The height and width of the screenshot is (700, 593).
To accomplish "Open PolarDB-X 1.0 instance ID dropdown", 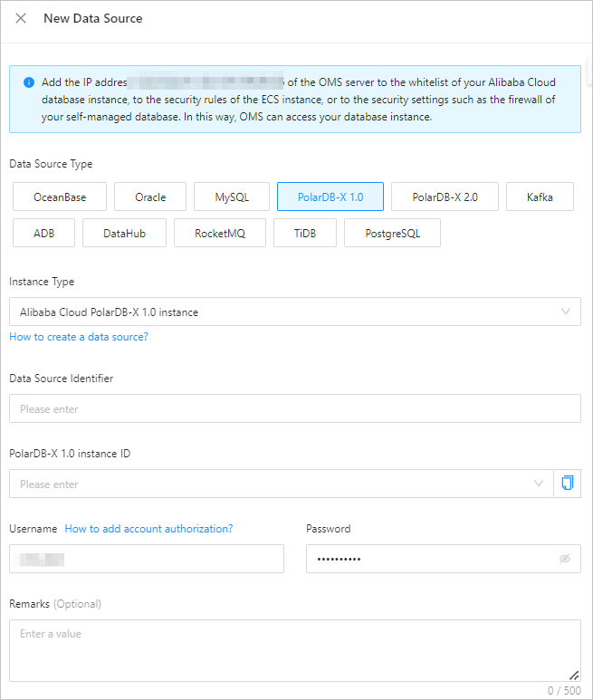I will pos(281,484).
